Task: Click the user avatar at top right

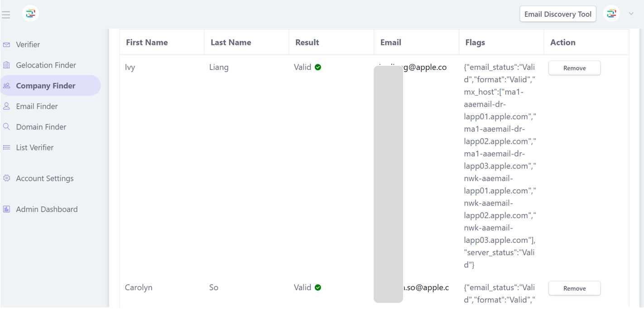Action: coord(611,14)
